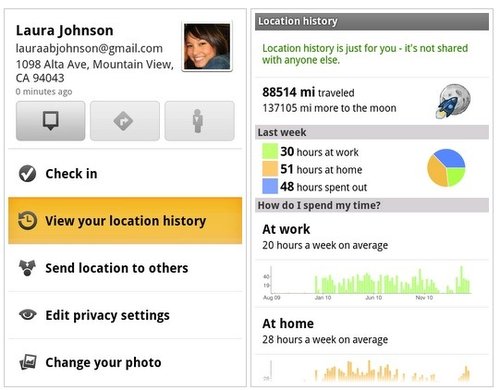Tap the Street View pegman button

[199, 121]
